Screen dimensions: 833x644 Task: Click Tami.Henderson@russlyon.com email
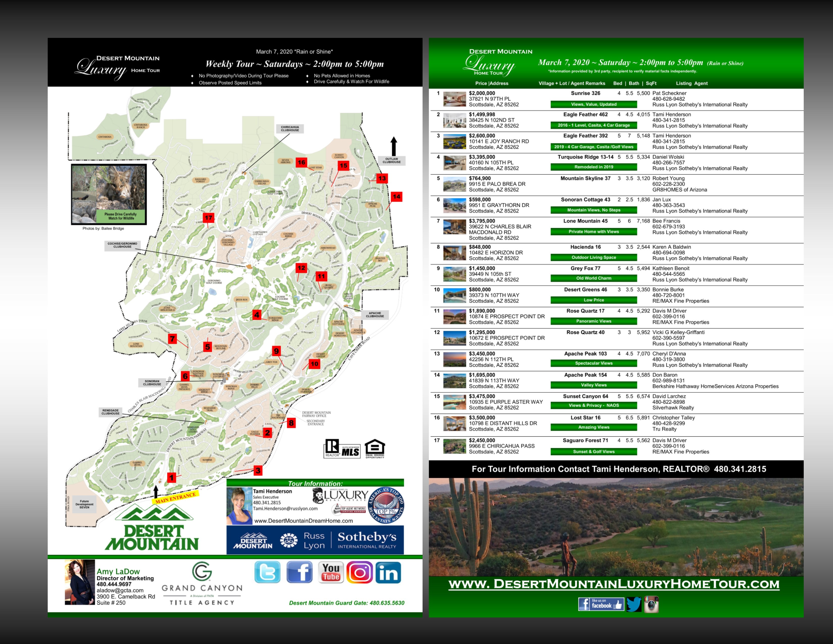[285, 509]
